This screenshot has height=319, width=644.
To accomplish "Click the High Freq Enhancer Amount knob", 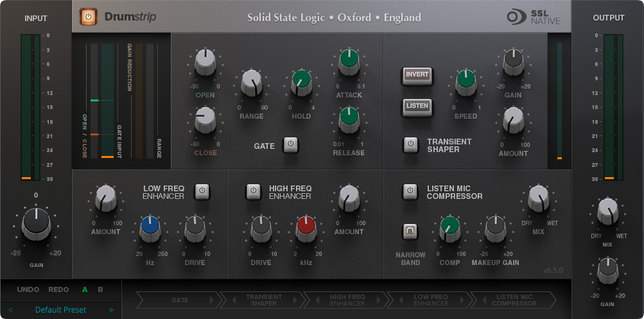I will 349,198.
